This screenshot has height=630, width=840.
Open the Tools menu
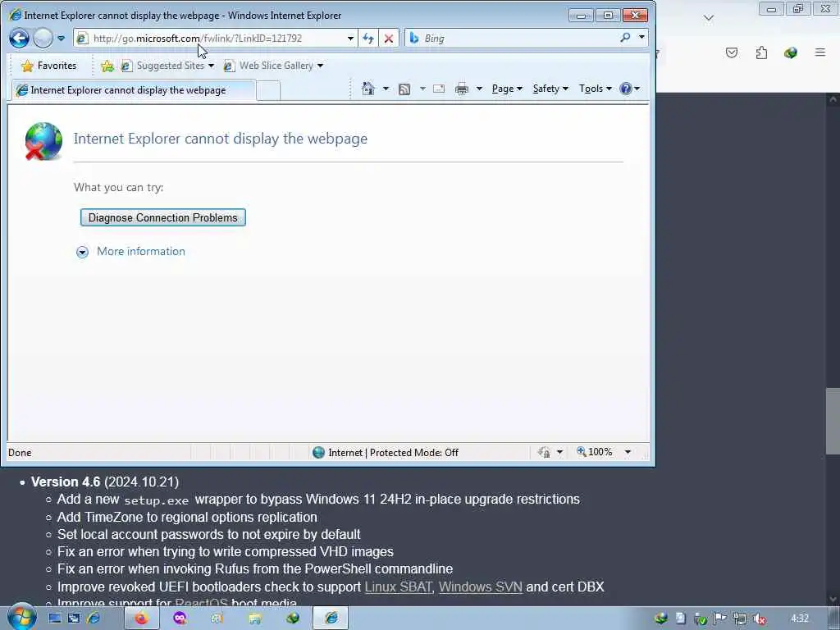tap(595, 89)
